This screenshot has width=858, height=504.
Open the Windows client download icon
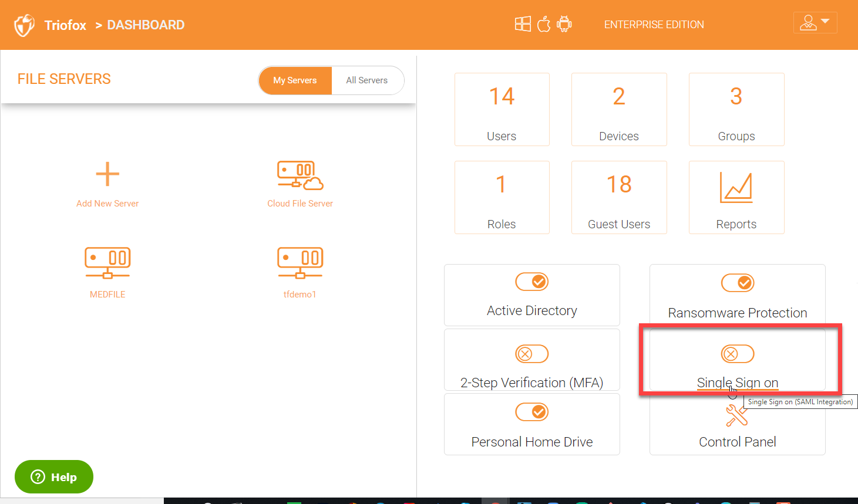point(523,24)
